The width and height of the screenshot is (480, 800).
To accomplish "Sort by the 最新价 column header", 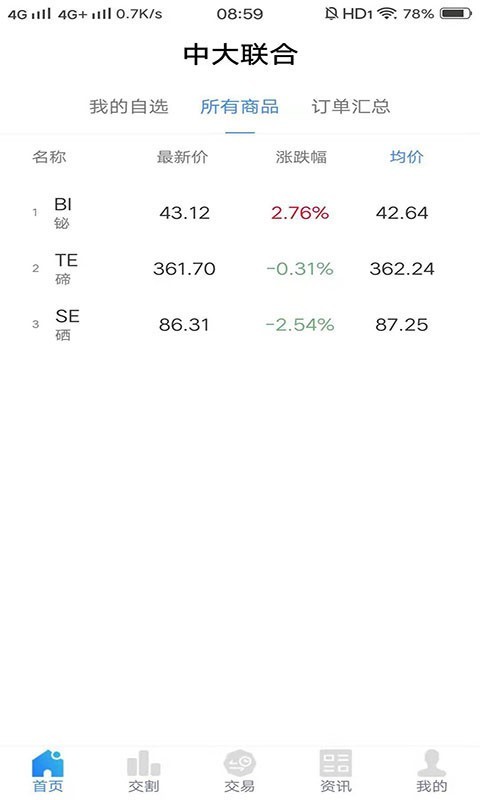I will 182,157.
